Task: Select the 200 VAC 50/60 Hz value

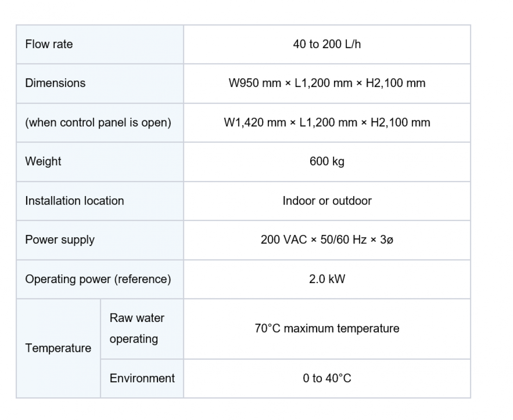Action: click(x=327, y=240)
